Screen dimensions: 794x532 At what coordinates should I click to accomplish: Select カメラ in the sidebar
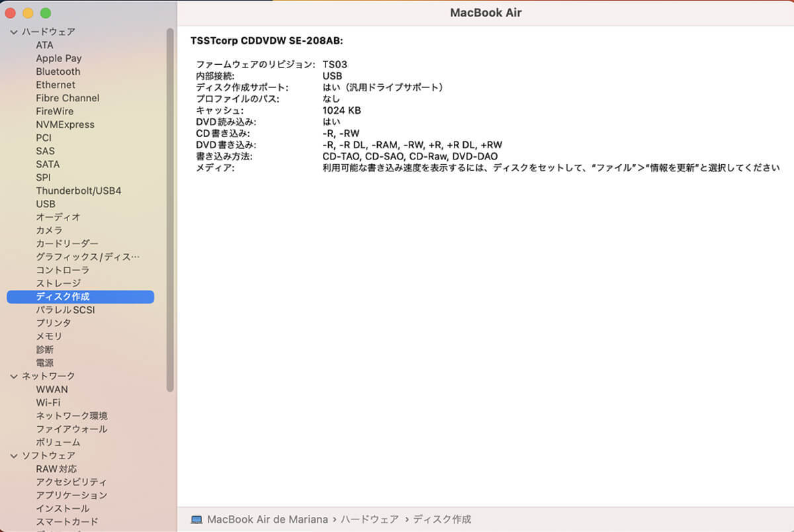point(49,230)
